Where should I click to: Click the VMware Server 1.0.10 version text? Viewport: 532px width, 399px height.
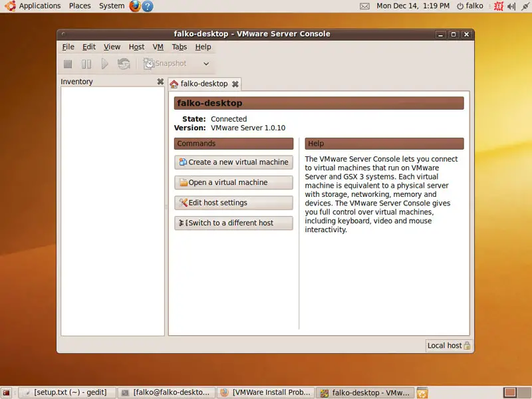(x=248, y=128)
